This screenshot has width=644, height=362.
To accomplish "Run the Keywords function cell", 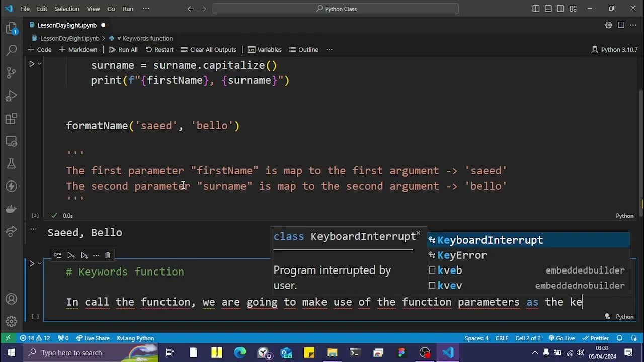I will (32, 263).
